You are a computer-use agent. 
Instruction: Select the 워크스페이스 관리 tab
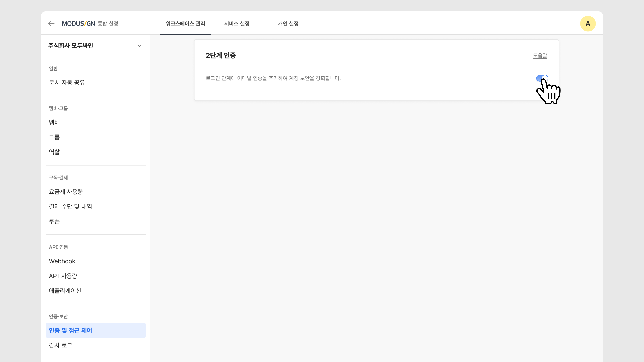pos(185,24)
